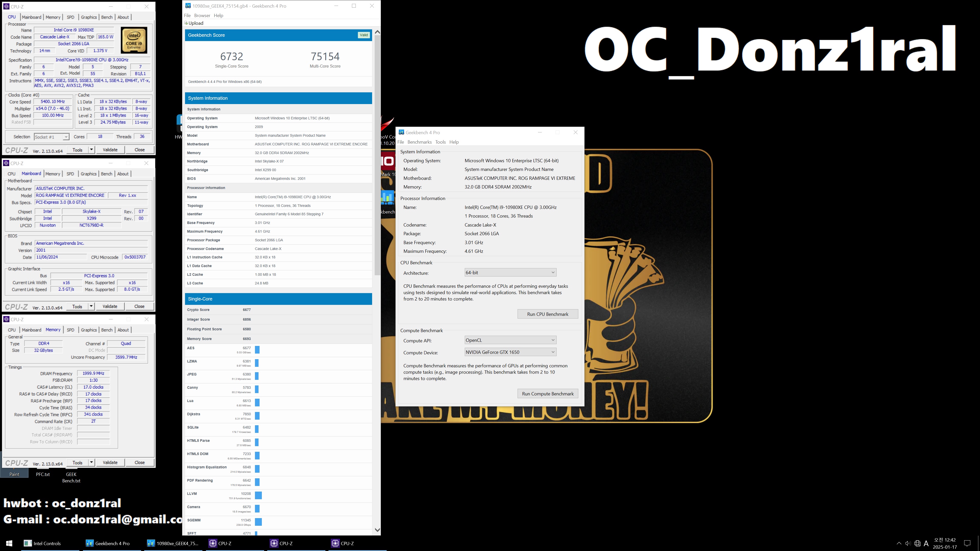Click the Intel Core i9 Extreme logo in CPU-Z
This screenshot has width=980, height=551.
click(x=134, y=40)
